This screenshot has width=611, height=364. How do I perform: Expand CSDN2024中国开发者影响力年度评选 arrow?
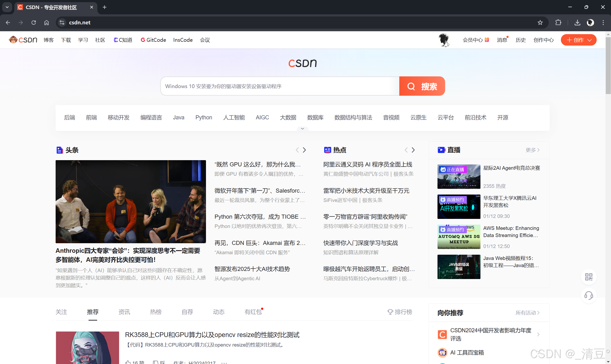click(538, 334)
